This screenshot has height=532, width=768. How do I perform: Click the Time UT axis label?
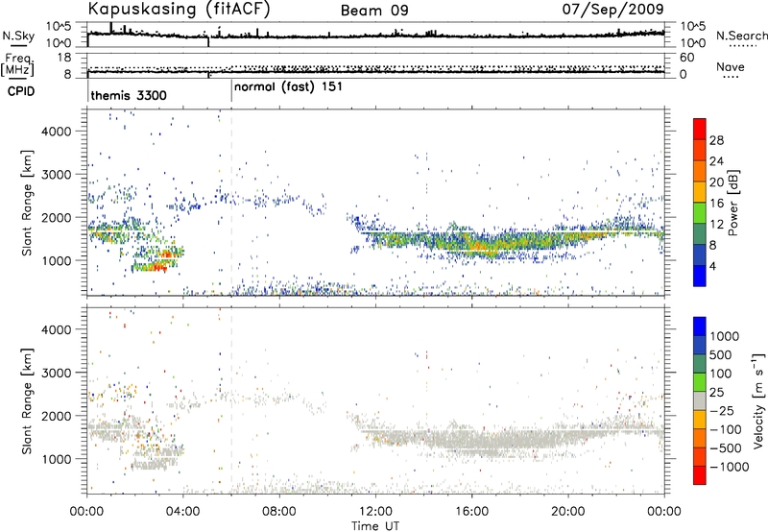coord(375,525)
